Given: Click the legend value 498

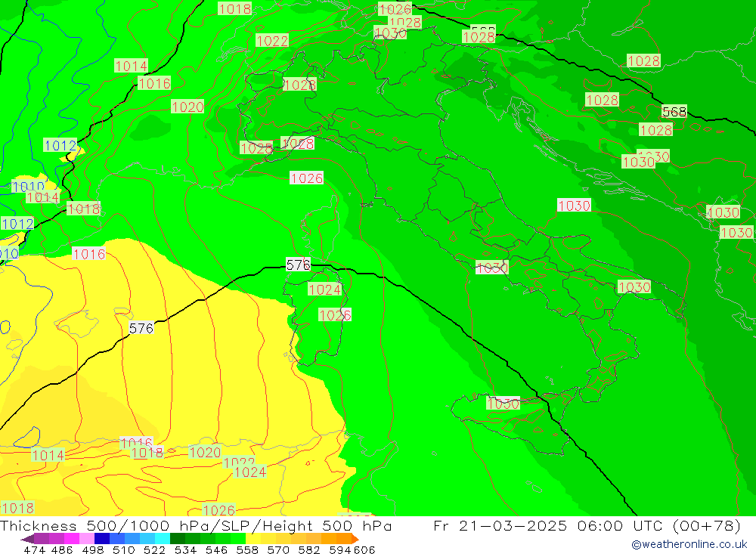Looking at the screenshot, I should 92,549.
